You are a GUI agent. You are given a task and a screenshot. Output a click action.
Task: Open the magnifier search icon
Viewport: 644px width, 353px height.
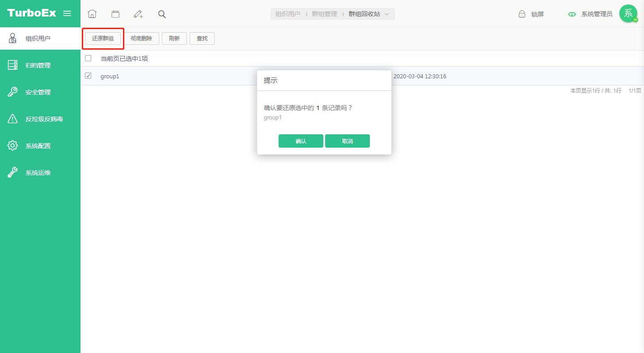162,14
